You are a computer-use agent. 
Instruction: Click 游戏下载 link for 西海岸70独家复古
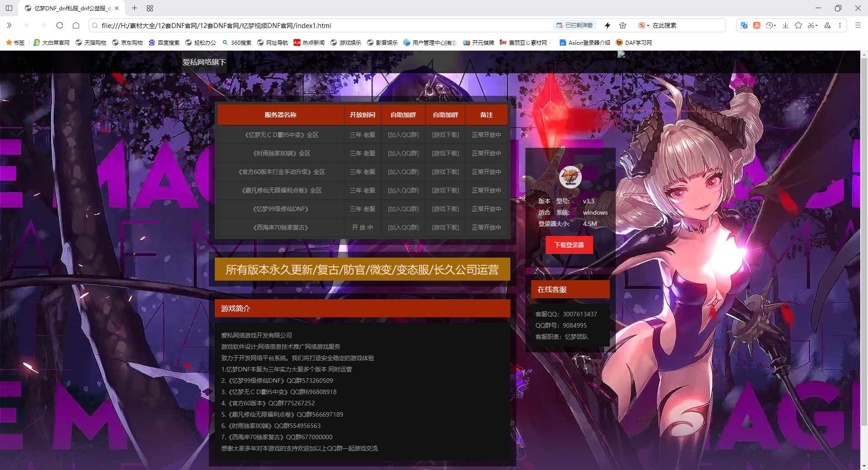(445, 227)
